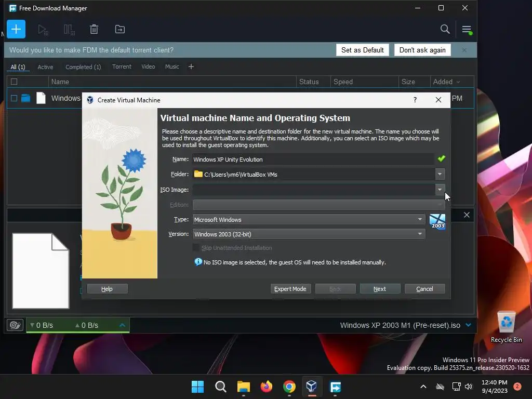Launch Firefox from the taskbar
This screenshot has height=399, width=532.
pos(267,387)
